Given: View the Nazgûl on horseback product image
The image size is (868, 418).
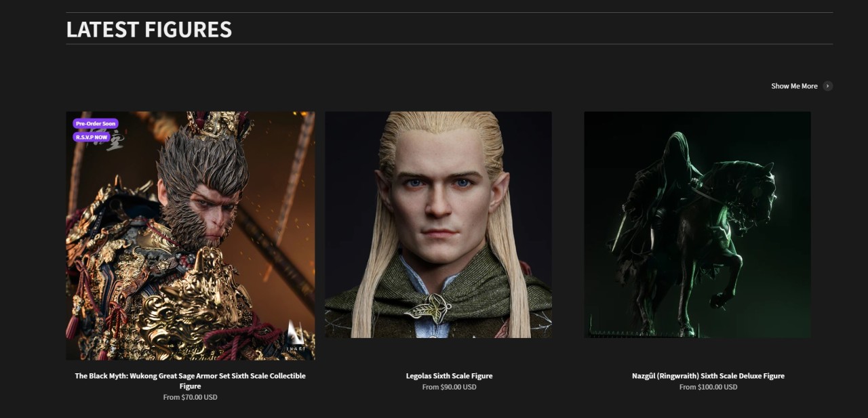Looking at the screenshot, I should pyautogui.click(x=697, y=225).
